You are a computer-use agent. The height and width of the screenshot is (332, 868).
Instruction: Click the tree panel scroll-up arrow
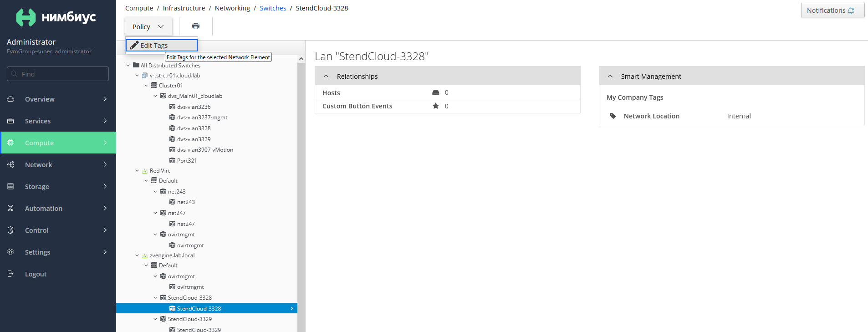click(301, 59)
